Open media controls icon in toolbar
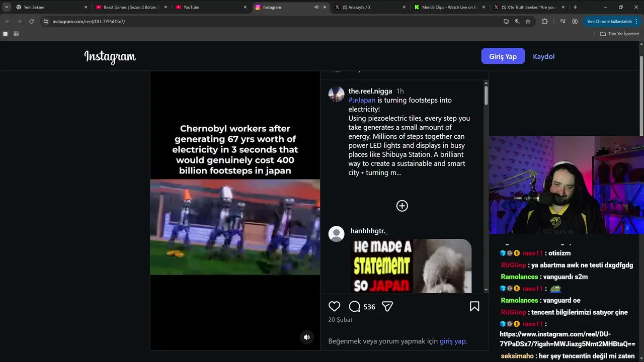Screen dimensions: 644x362 click(562, 22)
